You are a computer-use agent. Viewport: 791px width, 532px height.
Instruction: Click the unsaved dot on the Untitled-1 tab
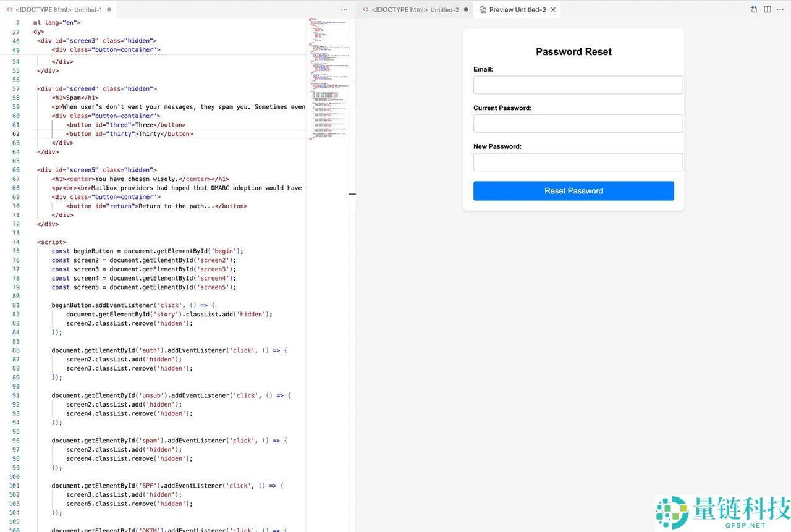109,10
